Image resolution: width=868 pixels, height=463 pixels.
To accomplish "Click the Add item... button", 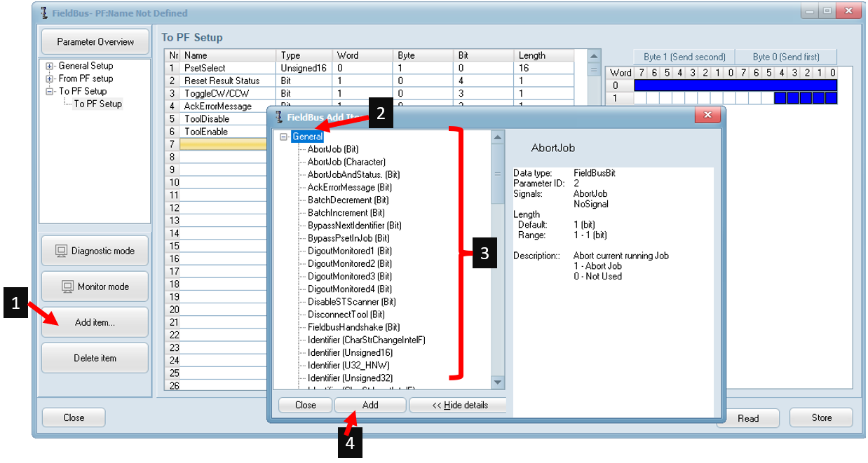I will (x=95, y=322).
